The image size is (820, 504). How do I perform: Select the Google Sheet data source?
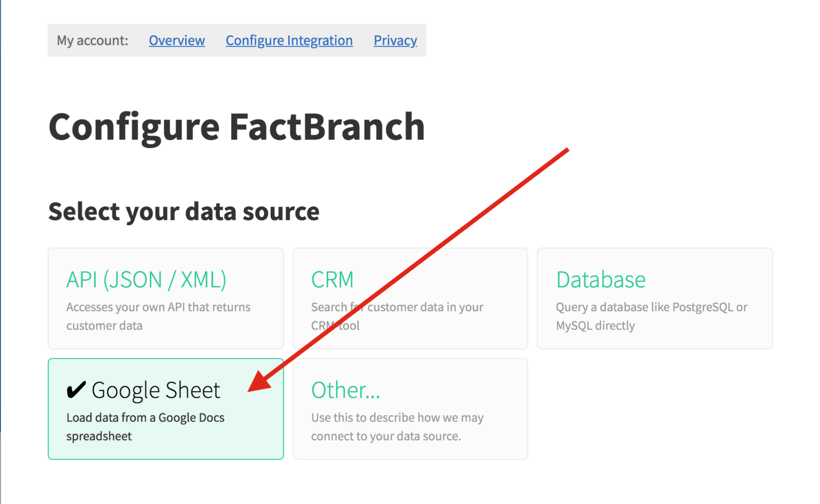(165, 409)
